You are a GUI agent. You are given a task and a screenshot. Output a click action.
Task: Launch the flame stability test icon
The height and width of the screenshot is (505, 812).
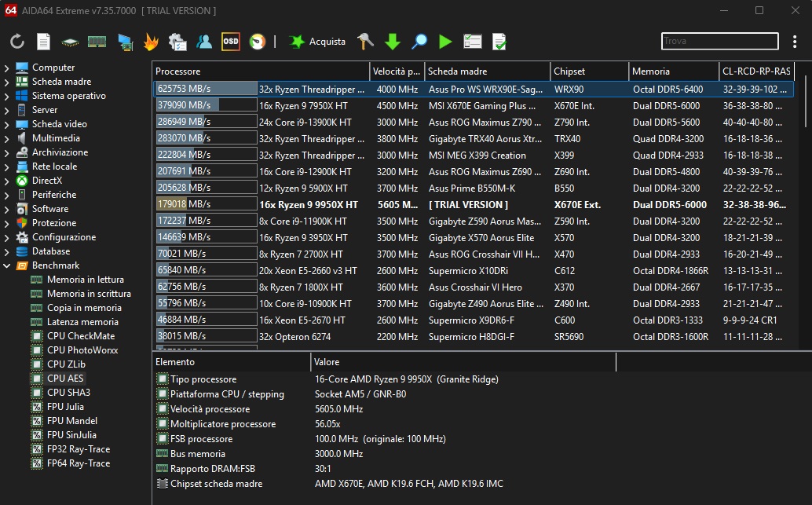(x=151, y=42)
